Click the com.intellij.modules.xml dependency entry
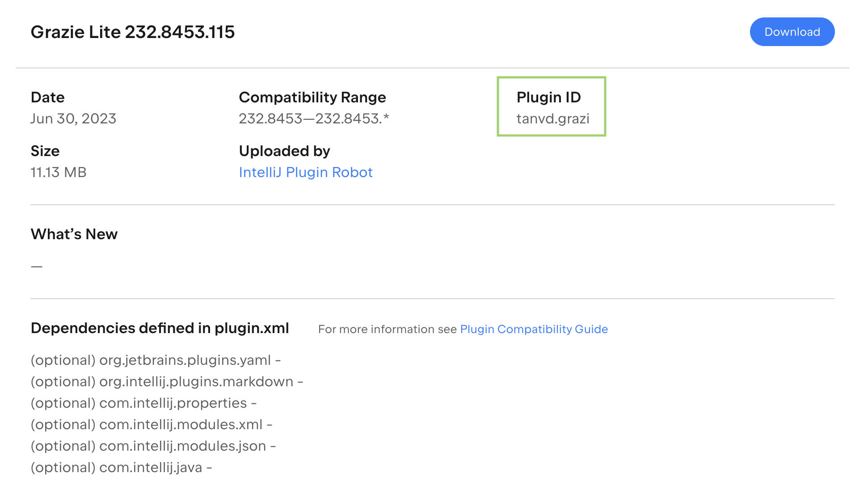Screen dimensions: 868x490 (x=151, y=424)
